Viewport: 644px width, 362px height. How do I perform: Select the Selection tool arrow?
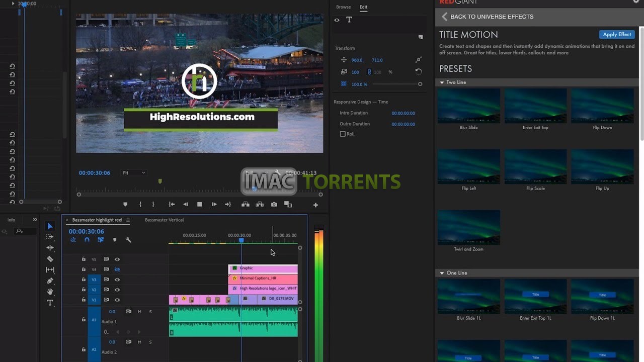50,226
